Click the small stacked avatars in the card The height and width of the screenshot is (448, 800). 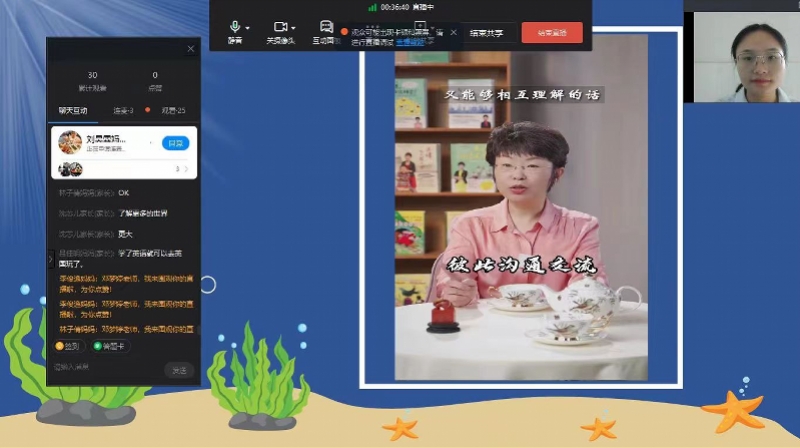(70, 169)
